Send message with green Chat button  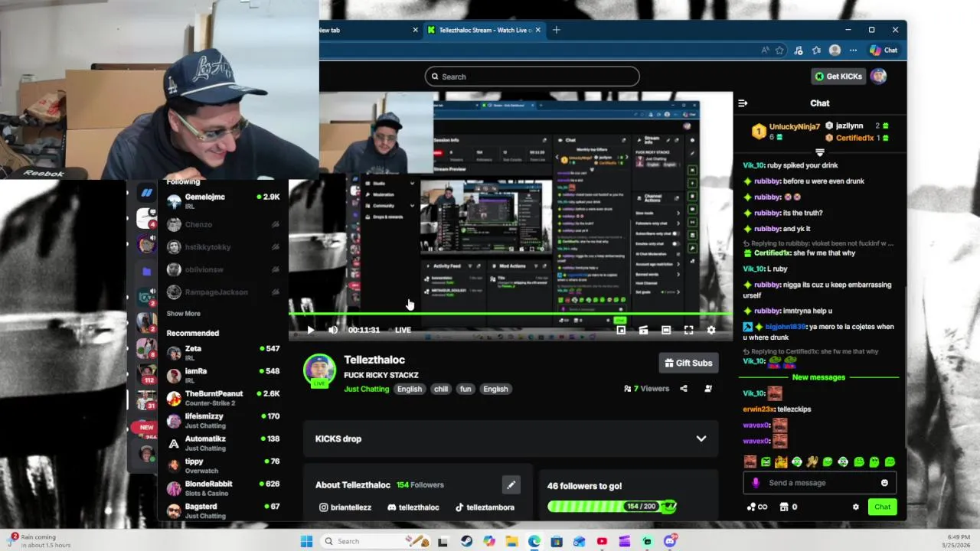tap(882, 507)
